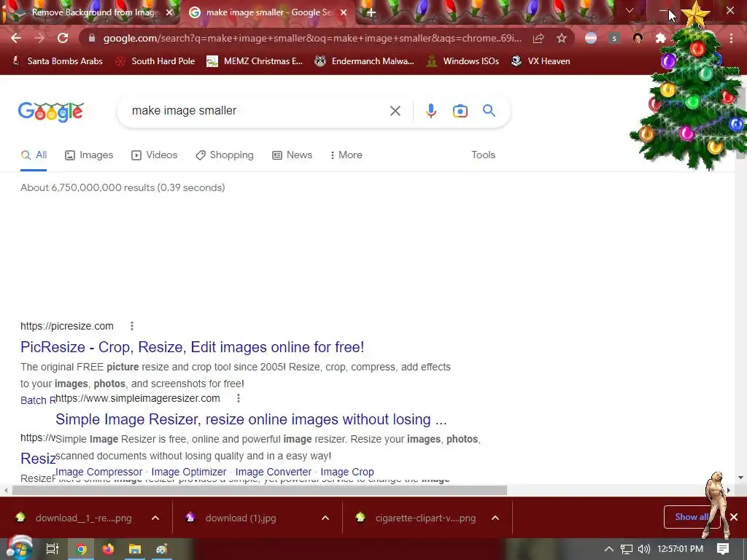Reload the page with the refresh icon
This screenshot has height=560, width=747.
click(x=63, y=38)
